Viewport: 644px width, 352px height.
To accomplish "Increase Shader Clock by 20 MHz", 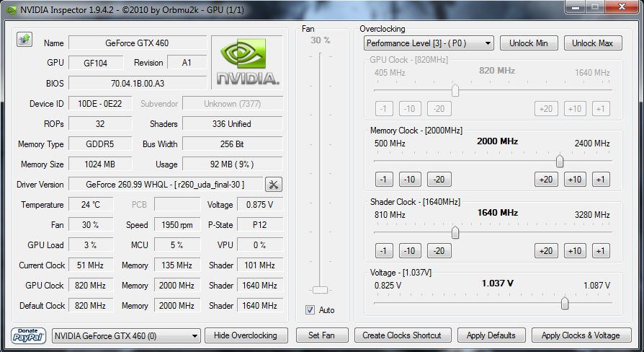I will 546,251.
